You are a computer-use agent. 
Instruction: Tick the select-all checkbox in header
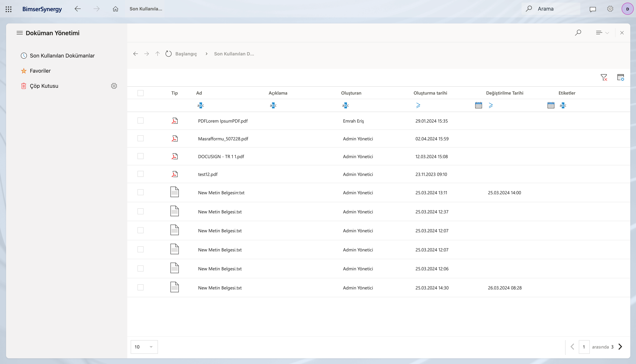point(141,93)
